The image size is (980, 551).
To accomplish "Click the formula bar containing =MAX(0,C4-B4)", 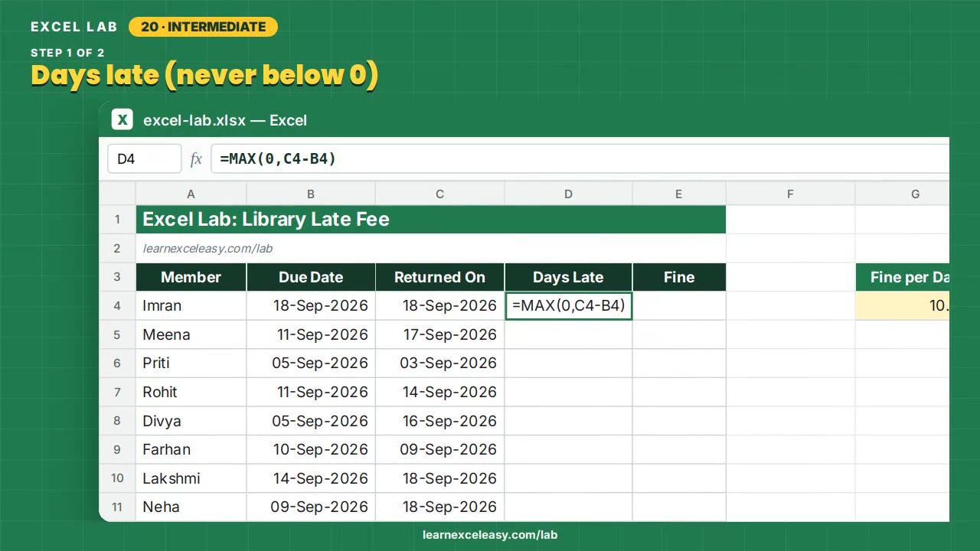I will (x=580, y=159).
